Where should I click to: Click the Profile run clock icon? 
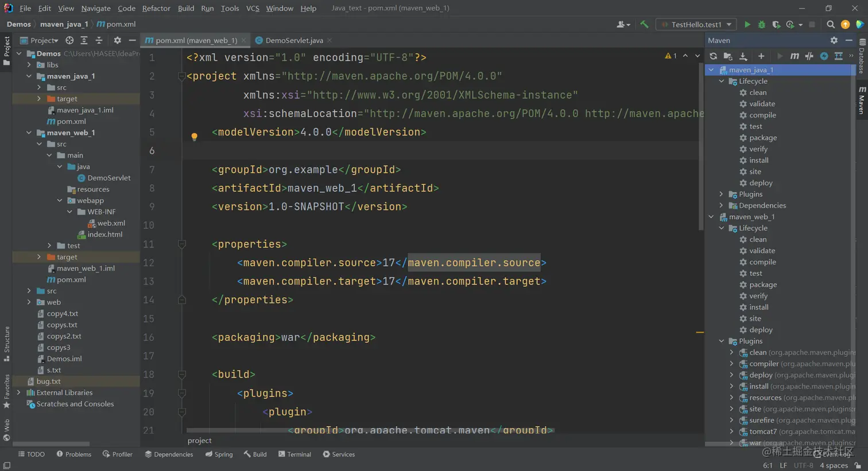[x=790, y=25]
